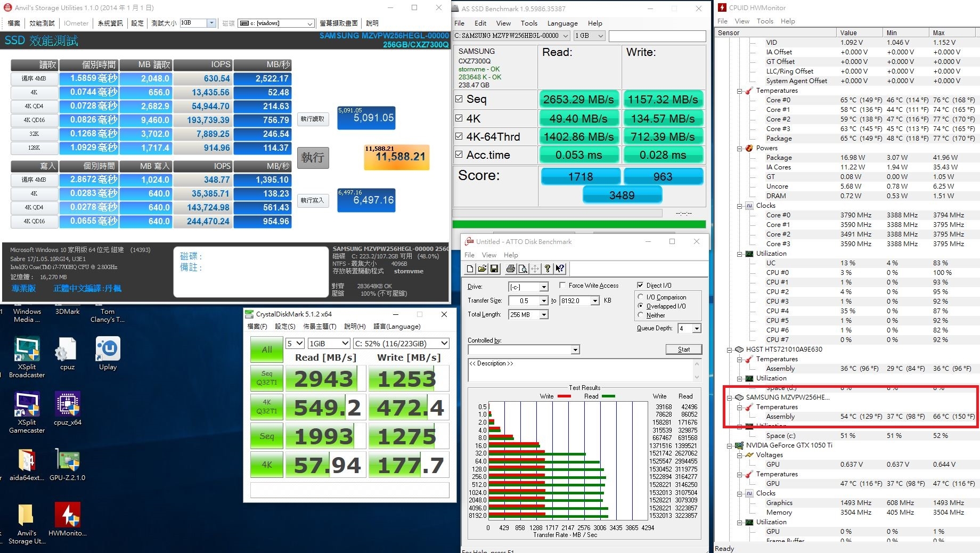Viewport: 980px width, 553px height.
Task: Open the Drive [-c-] dropdown in ATTO
Action: pyautogui.click(x=544, y=287)
